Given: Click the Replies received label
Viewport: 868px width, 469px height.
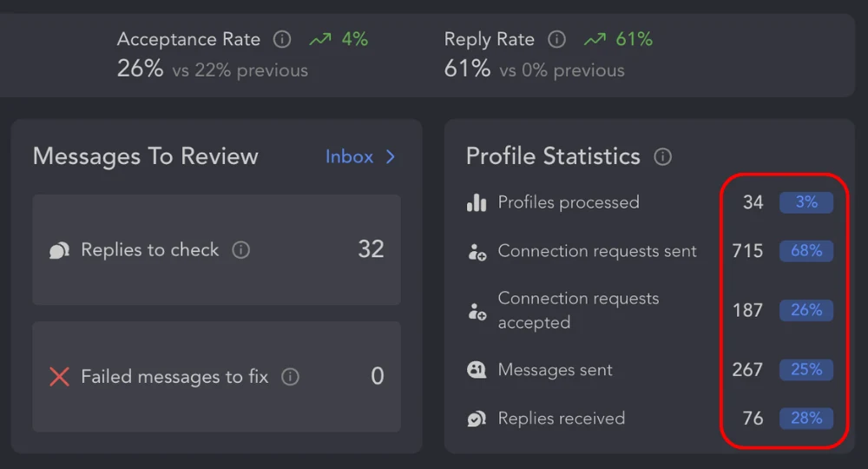Looking at the screenshot, I should [562, 419].
